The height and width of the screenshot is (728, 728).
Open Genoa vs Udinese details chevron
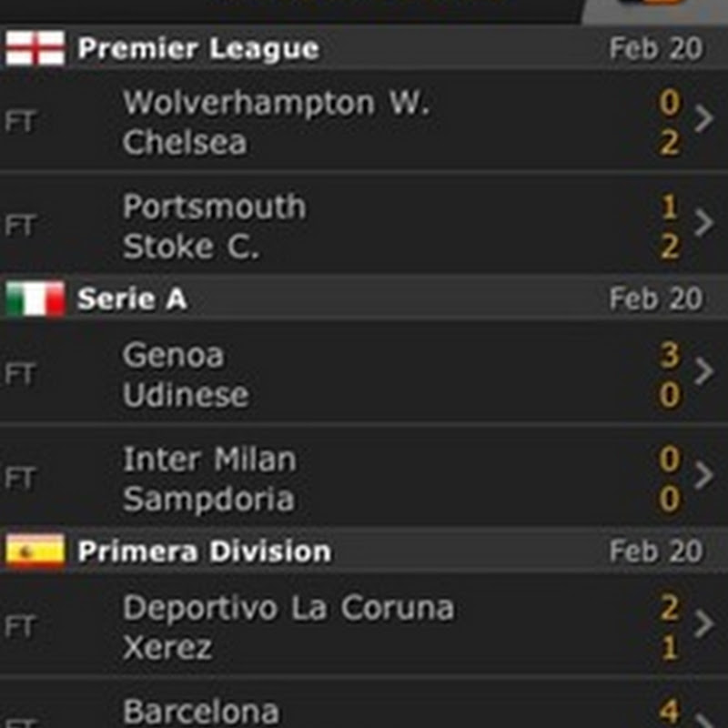703,373
